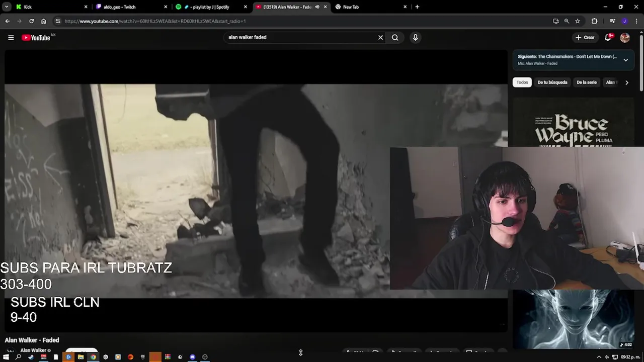Select the 'De tu búsqueda' chip
The image size is (644, 362).
click(552, 82)
